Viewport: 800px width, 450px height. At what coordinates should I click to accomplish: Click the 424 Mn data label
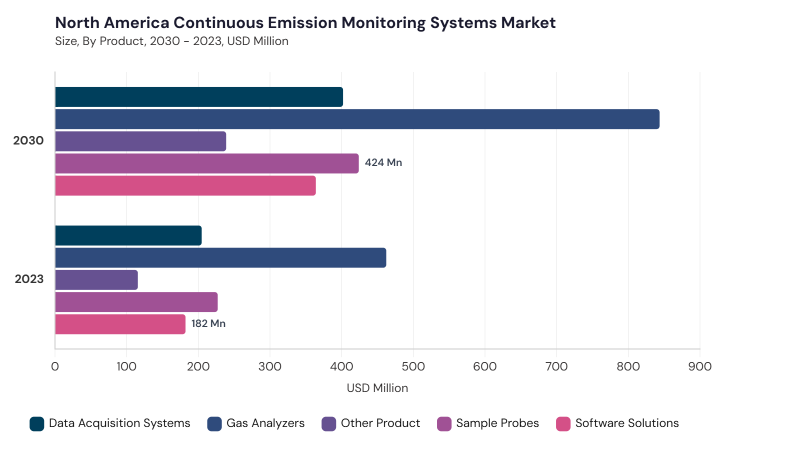click(383, 163)
